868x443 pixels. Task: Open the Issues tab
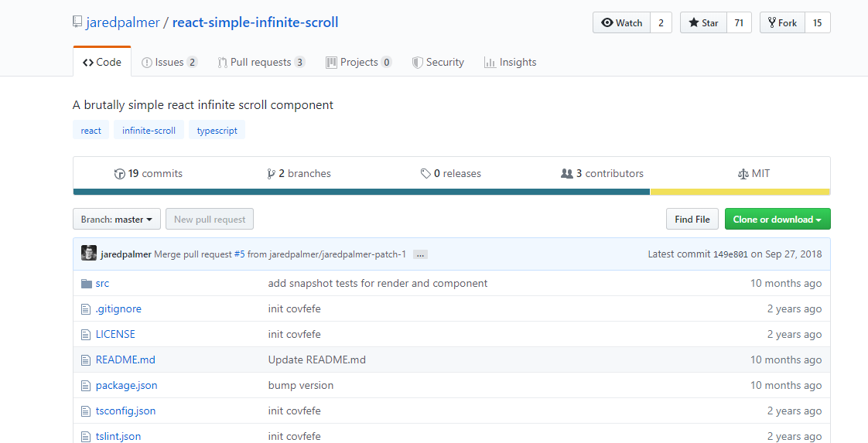(169, 63)
